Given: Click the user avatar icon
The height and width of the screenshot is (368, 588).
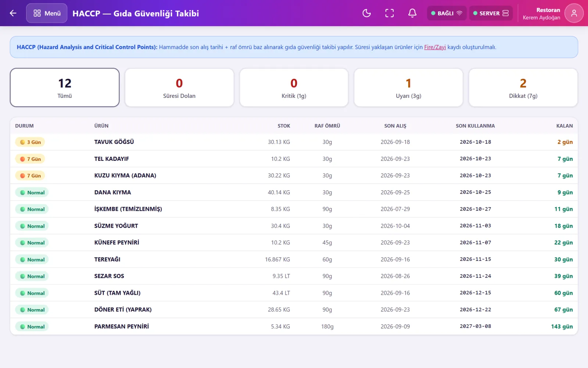Looking at the screenshot, I should click(x=574, y=13).
